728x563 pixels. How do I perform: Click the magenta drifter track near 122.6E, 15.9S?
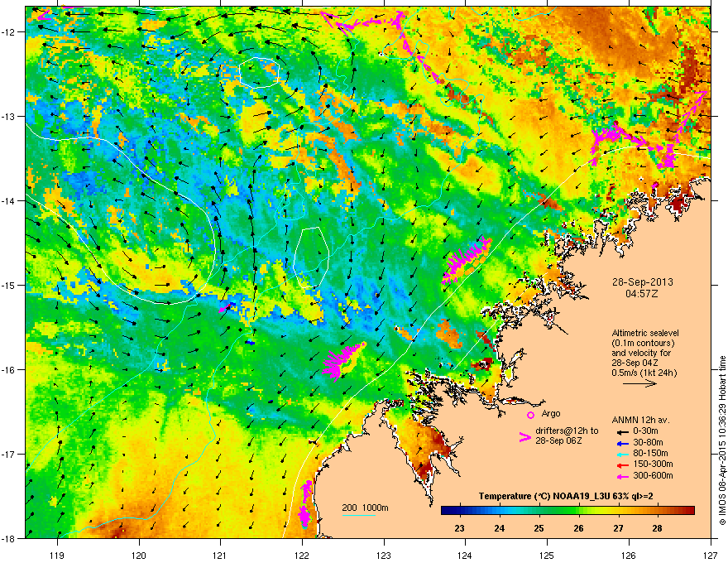pyautogui.click(x=342, y=360)
